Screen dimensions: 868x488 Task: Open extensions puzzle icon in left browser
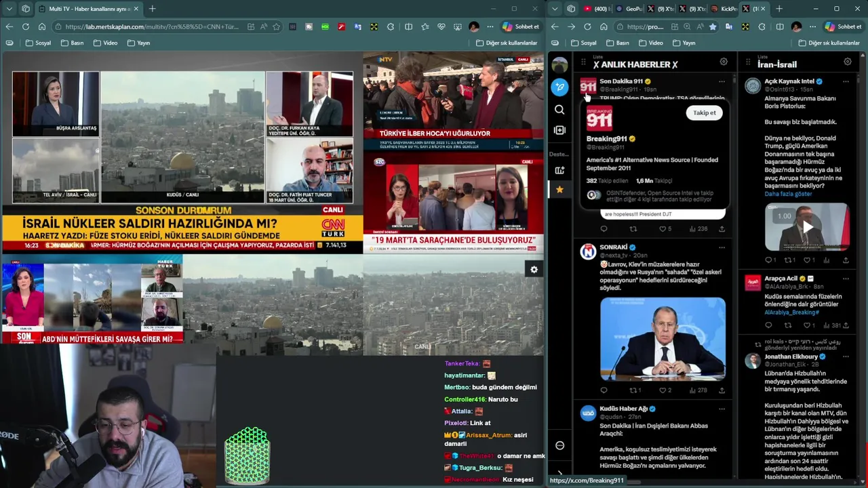(391, 26)
